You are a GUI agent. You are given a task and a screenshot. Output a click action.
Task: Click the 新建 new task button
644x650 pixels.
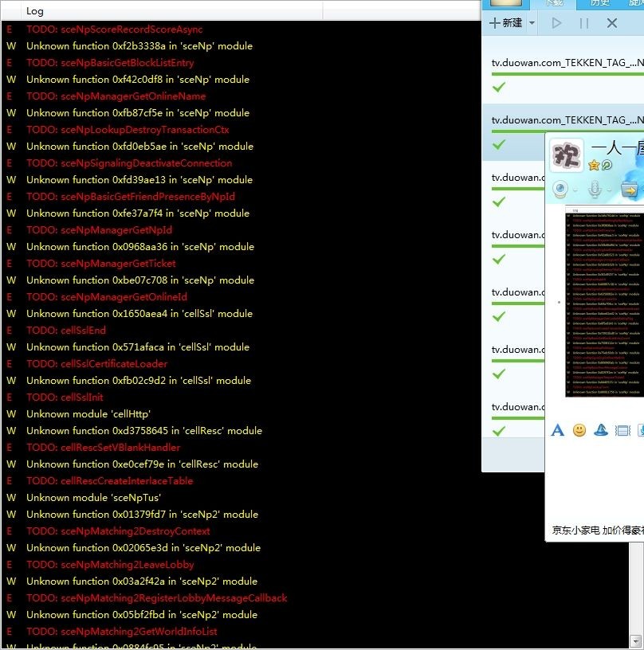click(506, 23)
